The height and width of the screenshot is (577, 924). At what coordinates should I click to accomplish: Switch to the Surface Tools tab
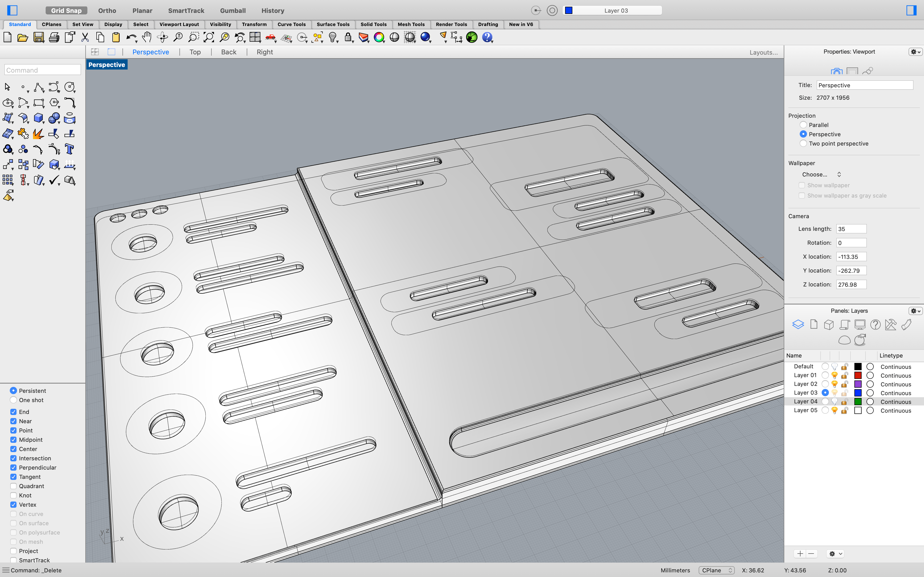(x=333, y=24)
